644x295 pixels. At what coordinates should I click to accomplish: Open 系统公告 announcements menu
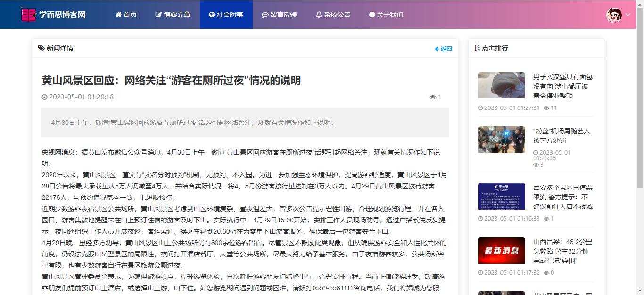[x=333, y=15]
